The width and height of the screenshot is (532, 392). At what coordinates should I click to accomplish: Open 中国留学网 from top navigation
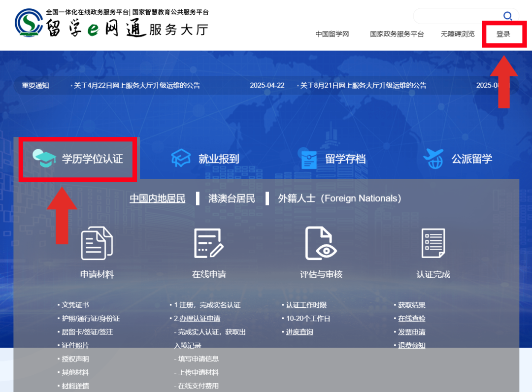[332, 34]
